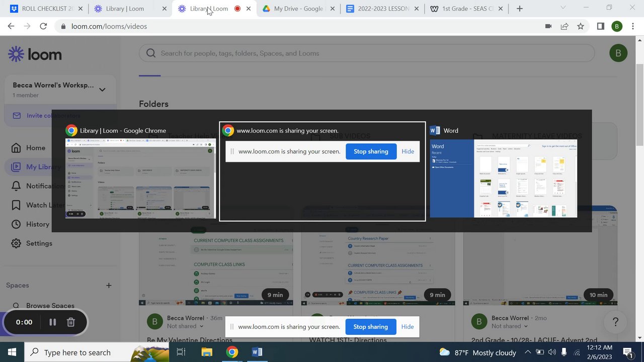Click Hide in switcher preview
644x362 pixels.
pyautogui.click(x=408, y=151)
